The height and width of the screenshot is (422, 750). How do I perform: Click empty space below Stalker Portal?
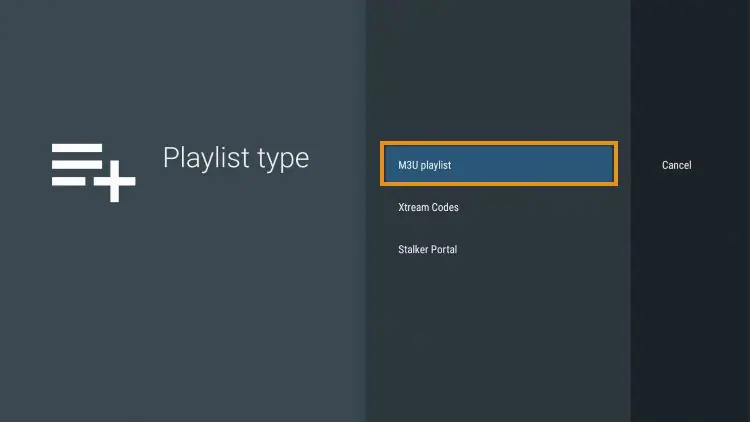coord(498,340)
